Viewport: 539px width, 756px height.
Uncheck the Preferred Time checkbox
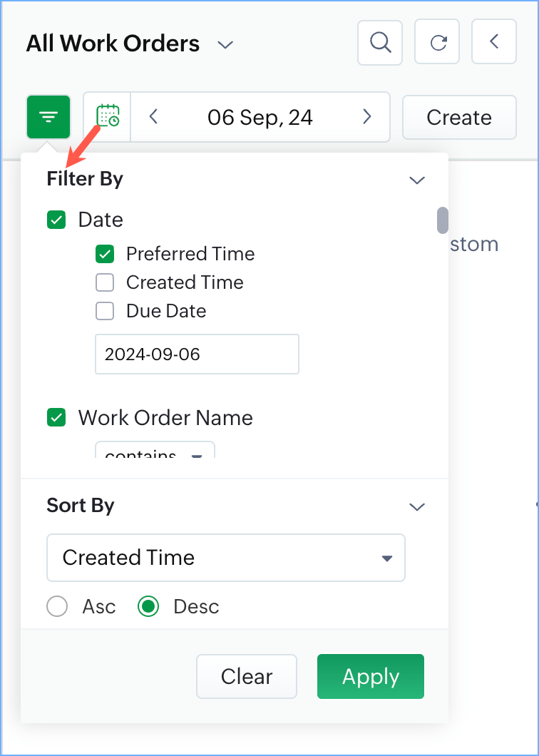(x=105, y=254)
